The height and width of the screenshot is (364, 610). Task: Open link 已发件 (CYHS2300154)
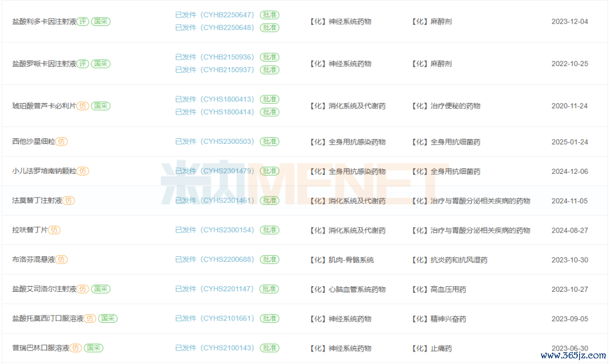215,230
